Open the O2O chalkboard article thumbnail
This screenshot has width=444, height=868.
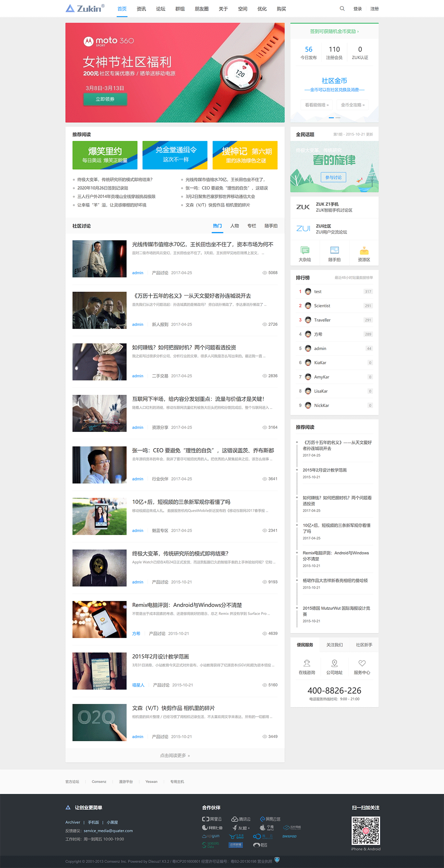coord(100,722)
